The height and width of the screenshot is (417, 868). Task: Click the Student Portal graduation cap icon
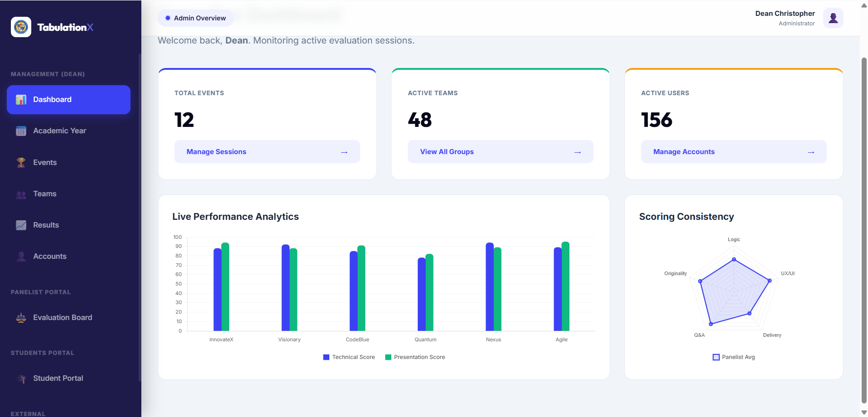point(21,378)
